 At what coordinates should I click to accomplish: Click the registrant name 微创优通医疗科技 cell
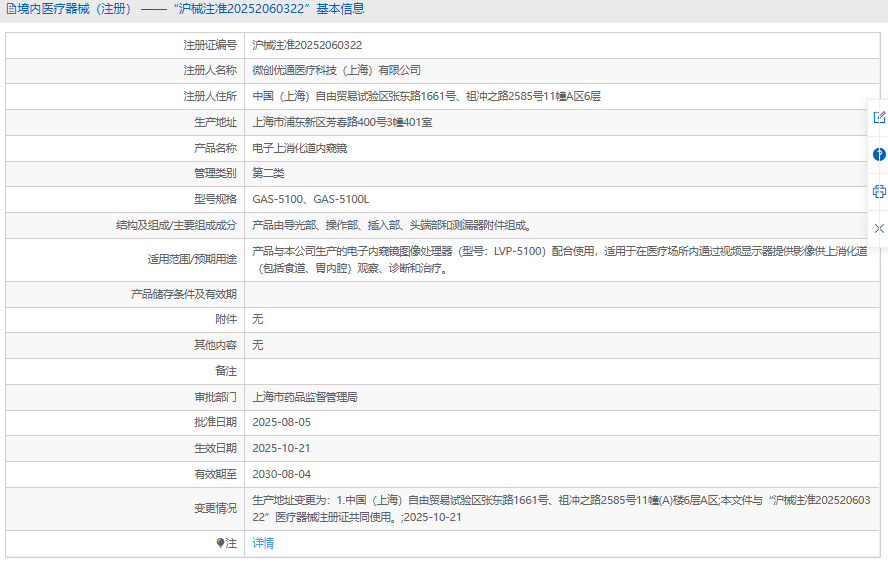point(336,70)
